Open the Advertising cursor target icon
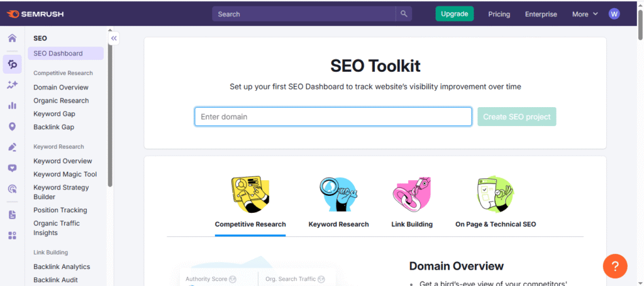Screen dimensions: 644x286 click(x=13, y=189)
